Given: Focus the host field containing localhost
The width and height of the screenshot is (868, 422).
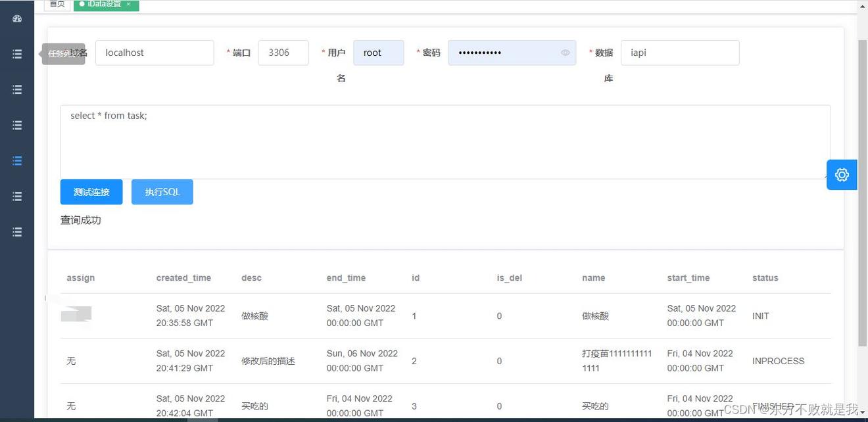Looking at the screenshot, I should [155, 53].
